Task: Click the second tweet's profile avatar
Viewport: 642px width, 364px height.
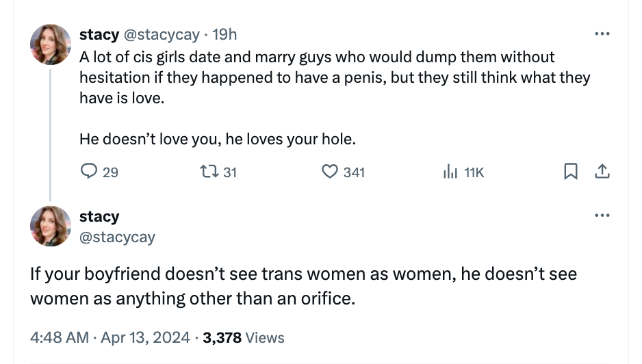Action: 51,226
